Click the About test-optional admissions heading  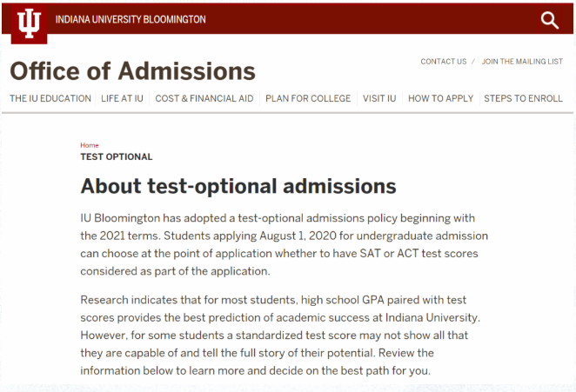[238, 186]
